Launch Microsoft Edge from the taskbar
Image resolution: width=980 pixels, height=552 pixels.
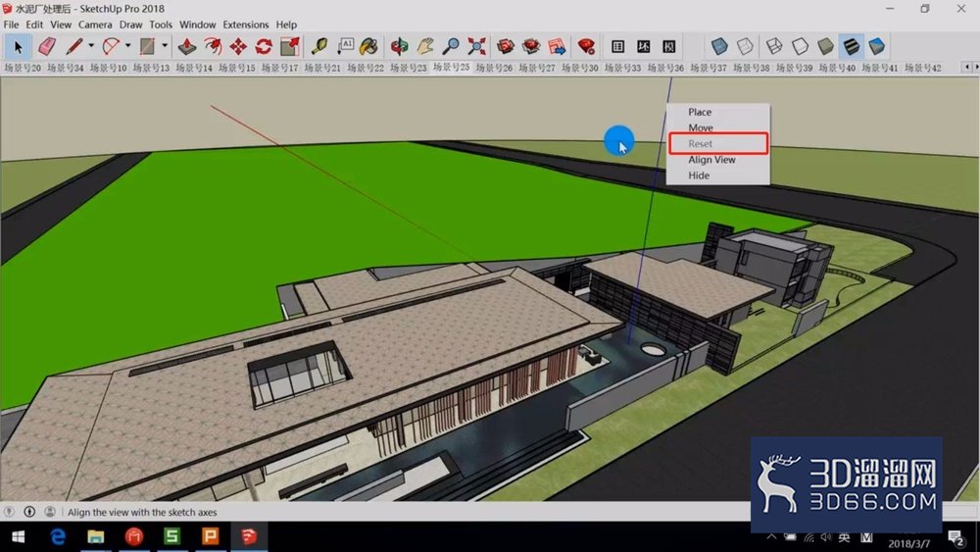pos(58,536)
